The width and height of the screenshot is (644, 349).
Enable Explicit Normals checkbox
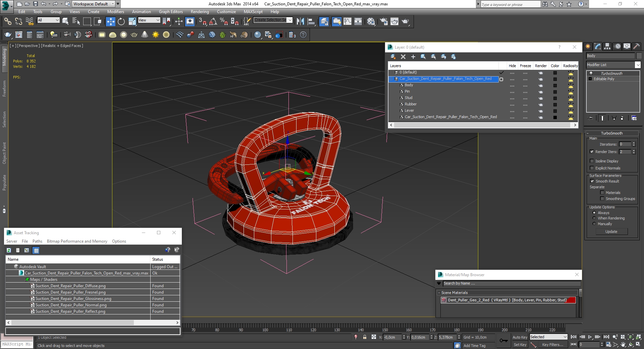click(x=592, y=168)
